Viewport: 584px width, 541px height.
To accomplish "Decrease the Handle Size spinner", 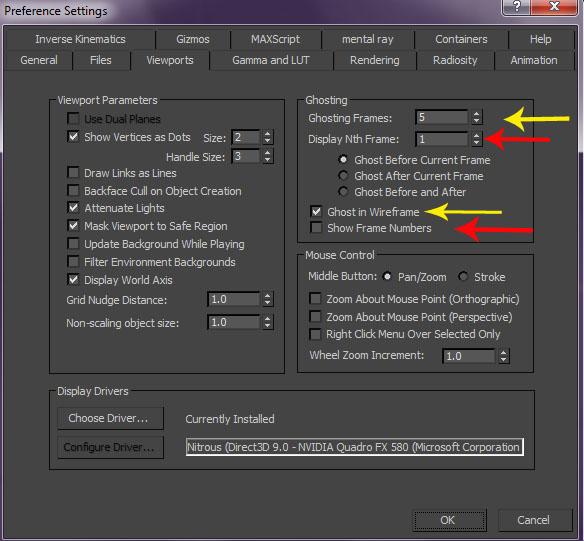I will click(x=267, y=160).
